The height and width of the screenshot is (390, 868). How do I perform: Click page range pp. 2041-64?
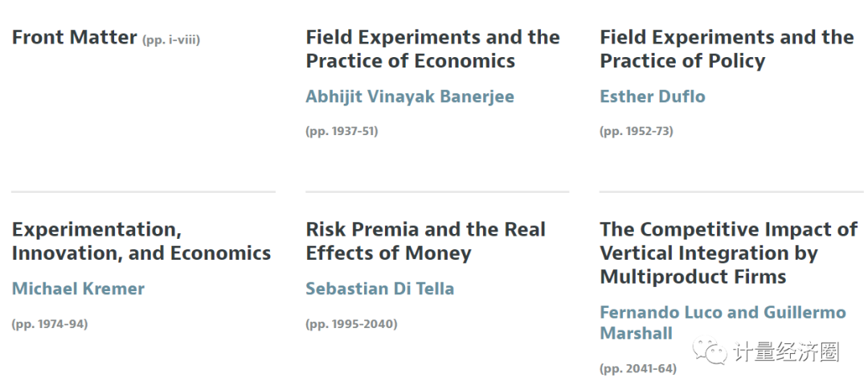637,368
